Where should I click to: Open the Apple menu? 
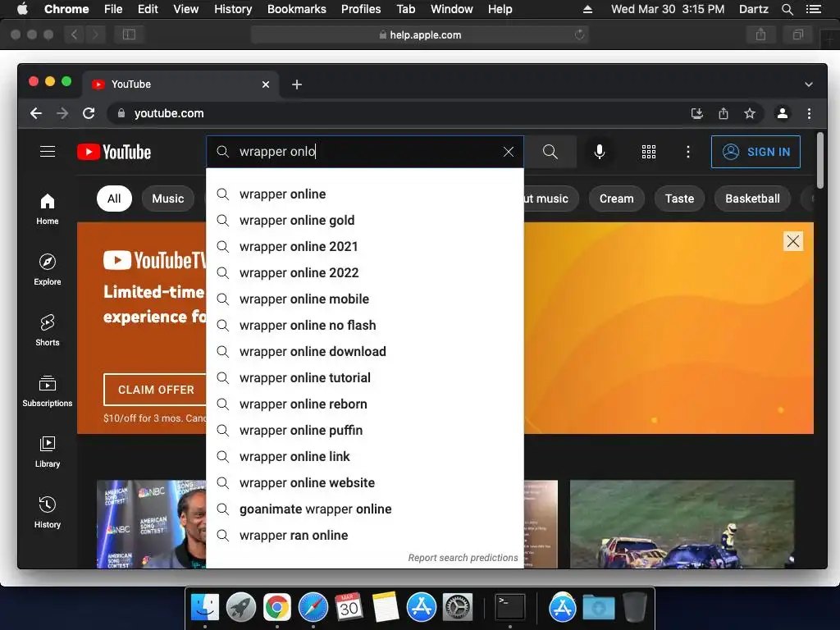click(x=22, y=9)
